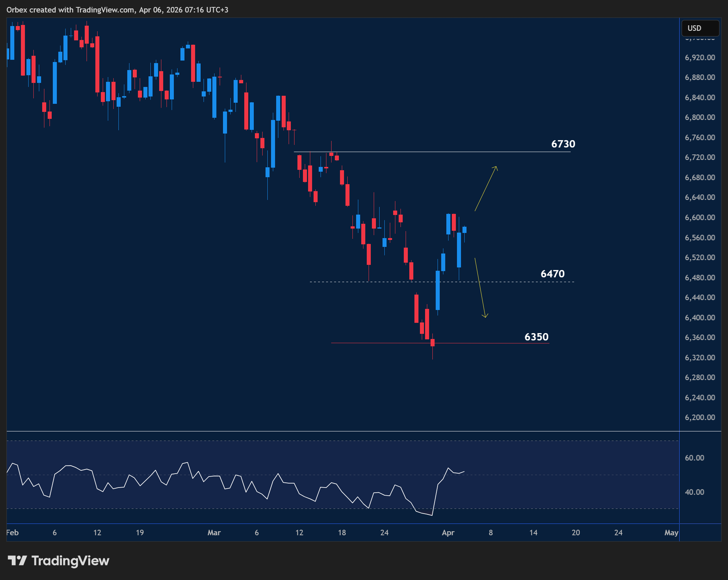Click the May label on time axis
728x580 pixels.
(672, 533)
